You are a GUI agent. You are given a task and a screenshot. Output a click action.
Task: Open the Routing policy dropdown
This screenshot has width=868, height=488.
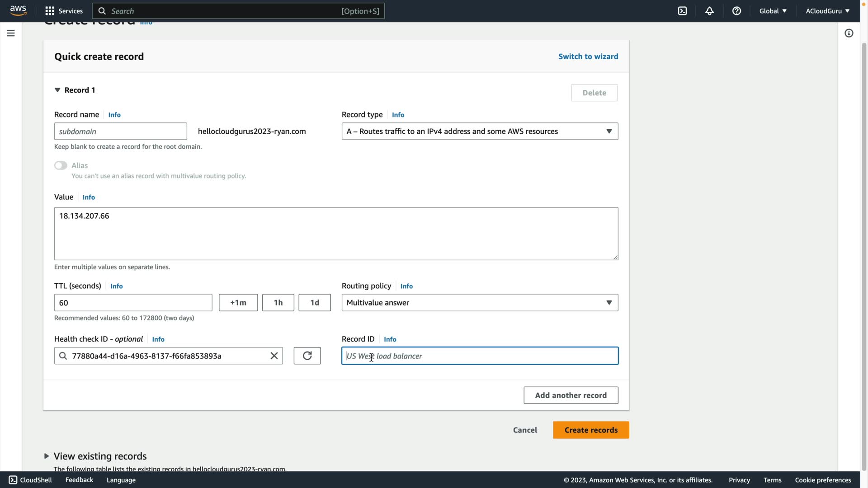coord(479,302)
